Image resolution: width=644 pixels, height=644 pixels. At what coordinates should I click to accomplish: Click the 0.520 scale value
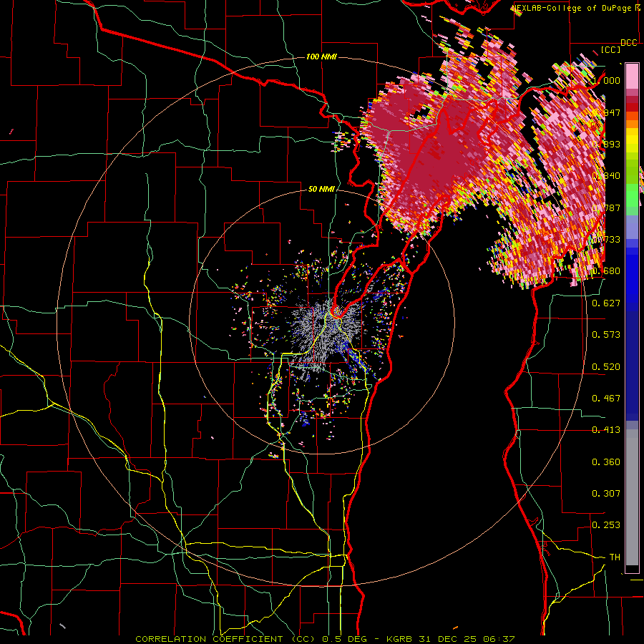tap(606, 367)
